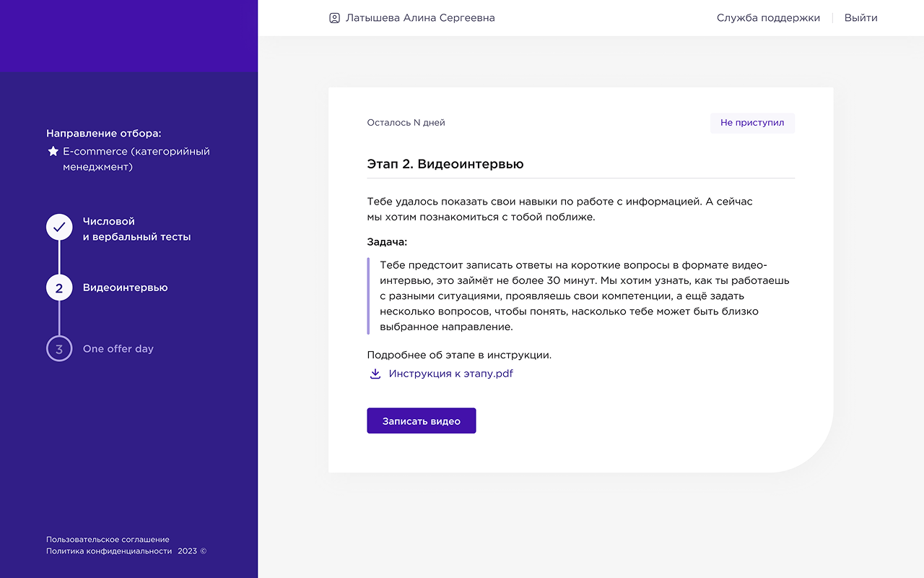Select Числовой и вербальный тесты step label
This screenshot has width=924, height=578.
136,229
